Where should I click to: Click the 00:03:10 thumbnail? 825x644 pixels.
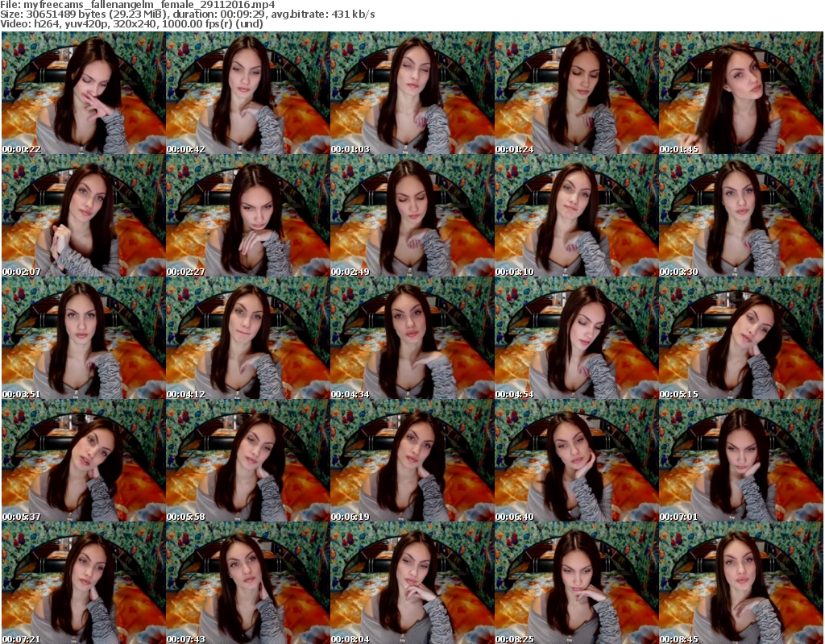point(576,216)
